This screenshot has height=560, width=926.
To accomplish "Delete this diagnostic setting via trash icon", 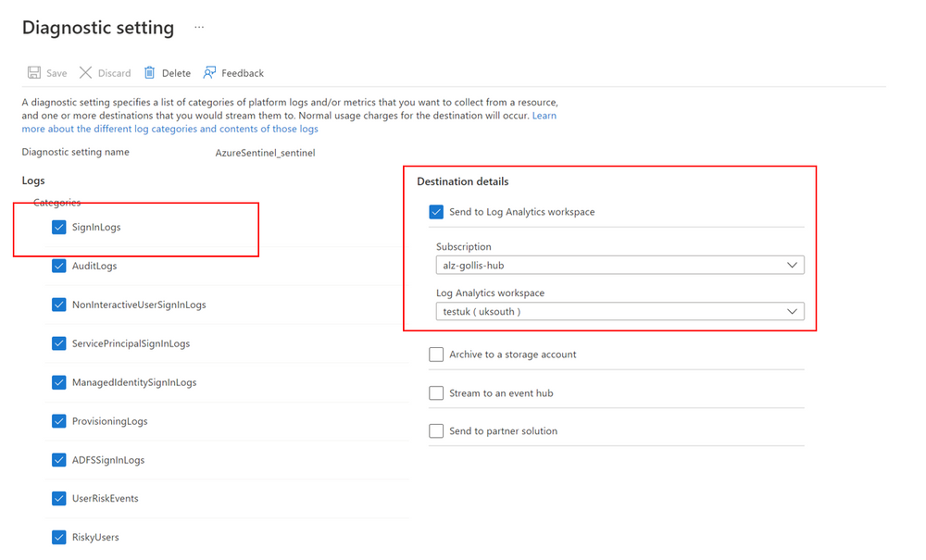I will click(x=166, y=72).
